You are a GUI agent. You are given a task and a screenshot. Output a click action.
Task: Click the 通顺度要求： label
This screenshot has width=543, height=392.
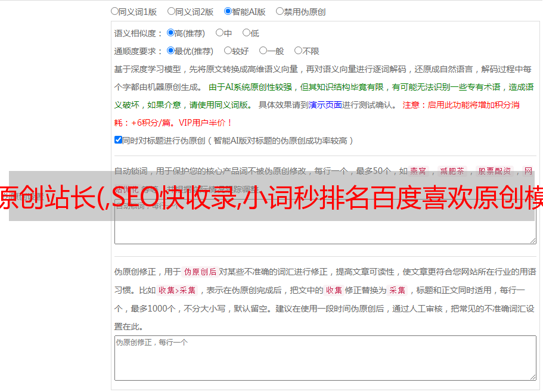[138, 51]
